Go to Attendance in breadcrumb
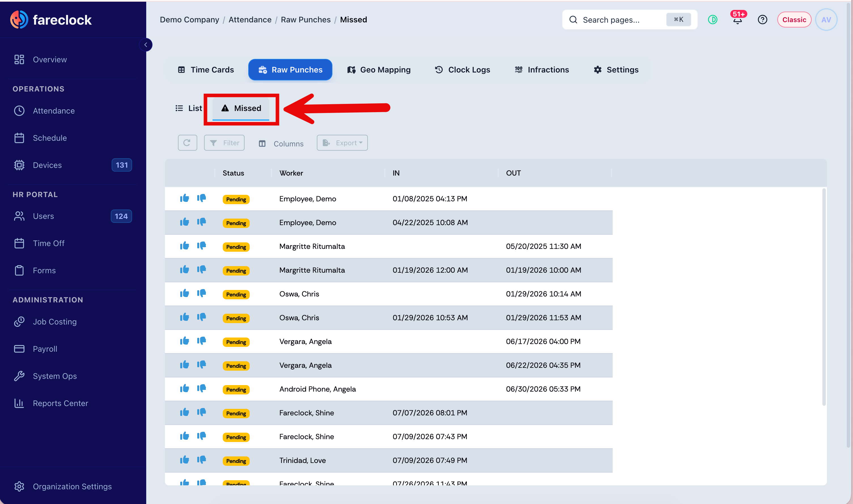This screenshot has height=504, width=853. click(x=250, y=20)
